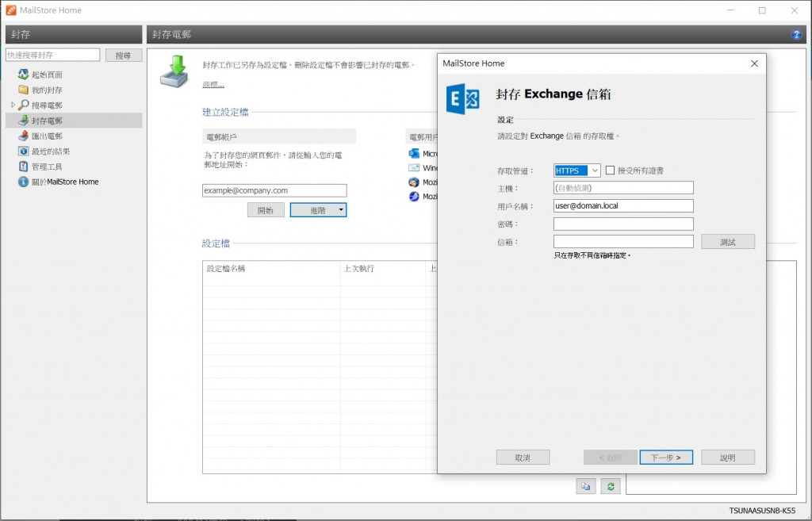
Task: Focus the 用戶名稱 username field
Action: 623,205
